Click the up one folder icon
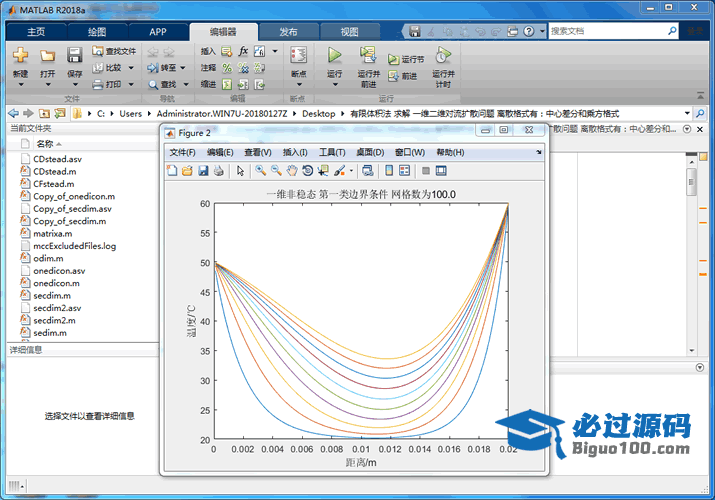Viewport: 715px width, 500px height. tap(44, 113)
